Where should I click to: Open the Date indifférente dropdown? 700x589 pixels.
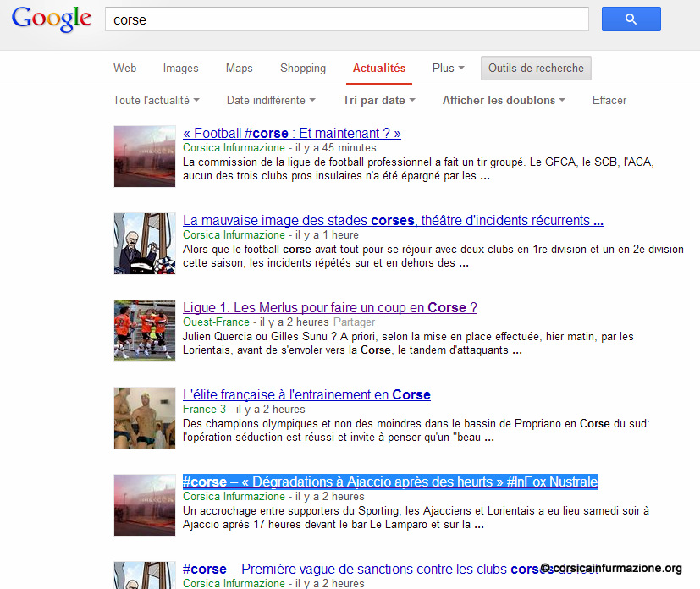point(271,100)
